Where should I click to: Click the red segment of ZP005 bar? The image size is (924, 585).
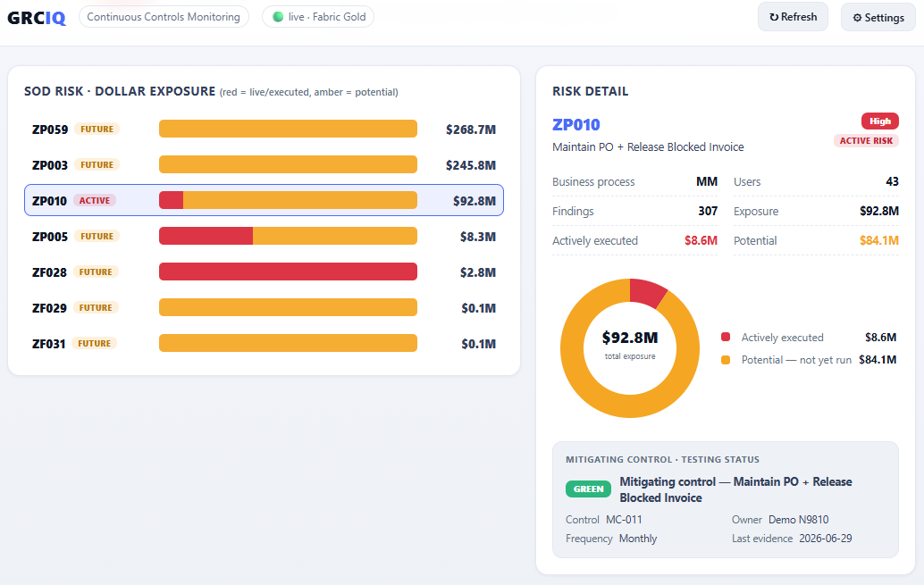206,237
